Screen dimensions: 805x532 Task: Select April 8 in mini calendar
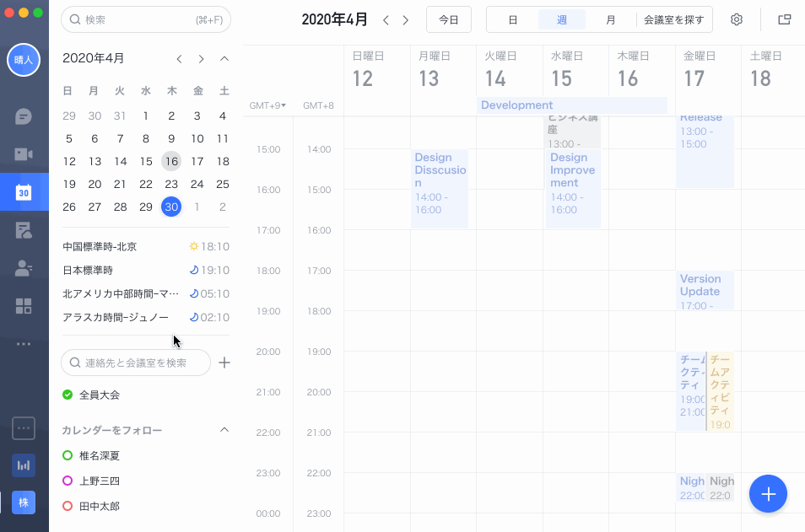coord(146,138)
